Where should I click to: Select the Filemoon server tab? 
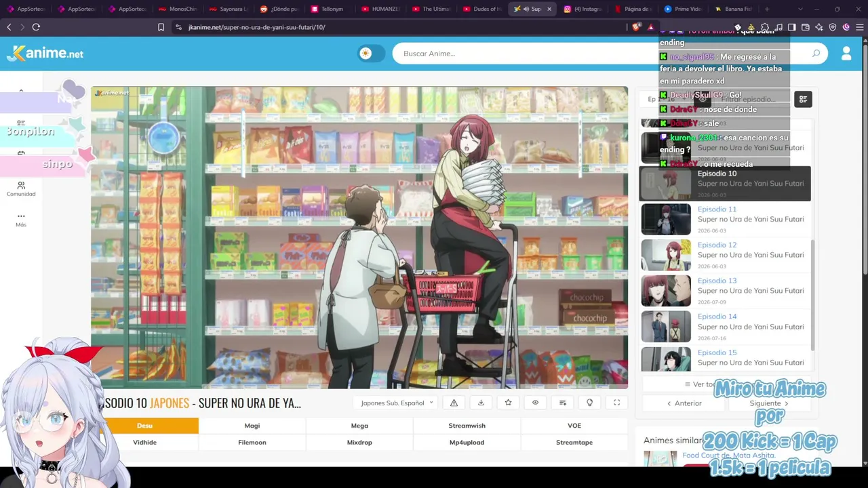252,443
